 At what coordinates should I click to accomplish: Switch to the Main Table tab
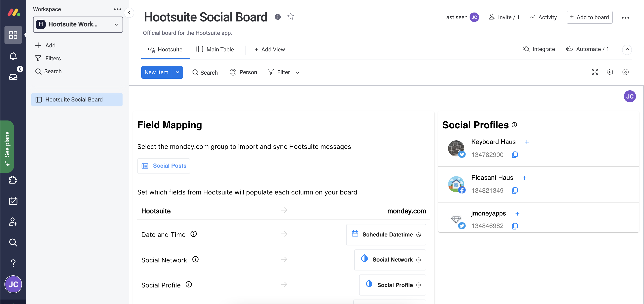click(x=215, y=49)
